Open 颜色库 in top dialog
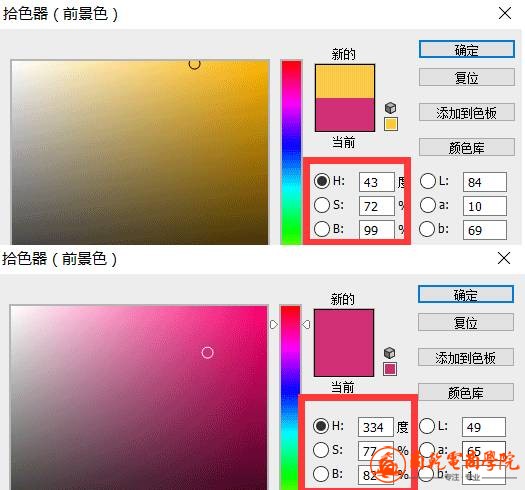Image resolution: width=525 pixels, height=490 pixels. click(466, 147)
